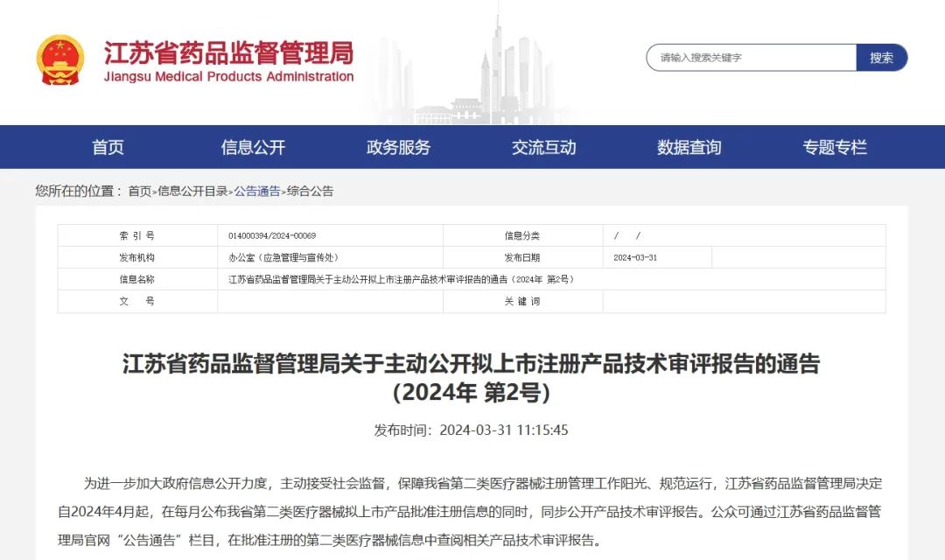This screenshot has height=560, width=945.
Task: Open the 信息公开目录 breadcrumb link
Action: click(x=192, y=191)
